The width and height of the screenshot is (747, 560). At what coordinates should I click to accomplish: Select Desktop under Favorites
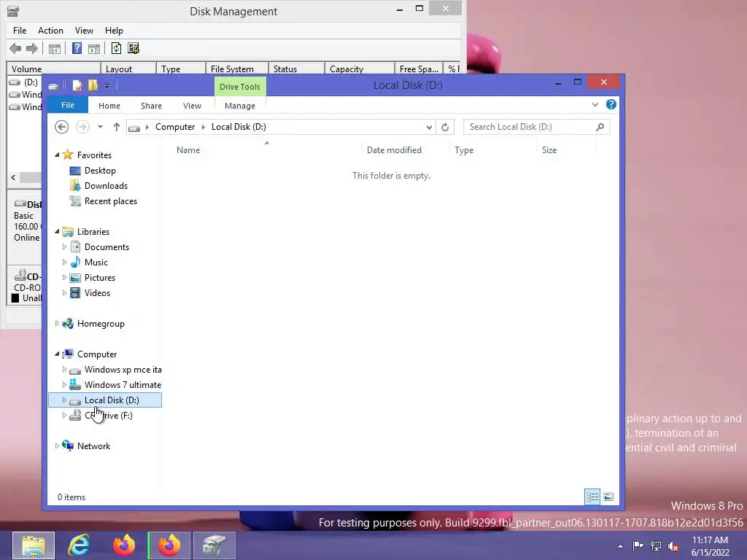click(100, 171)
